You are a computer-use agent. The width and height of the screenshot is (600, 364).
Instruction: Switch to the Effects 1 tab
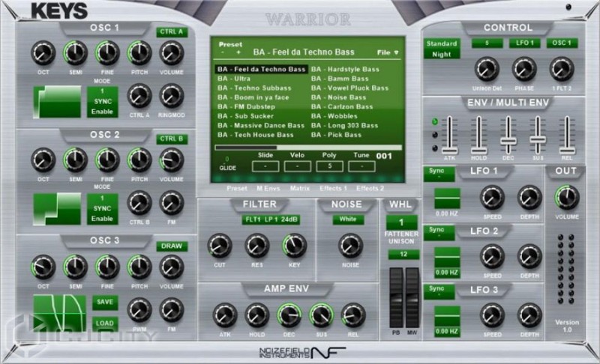tap(333, 188)
